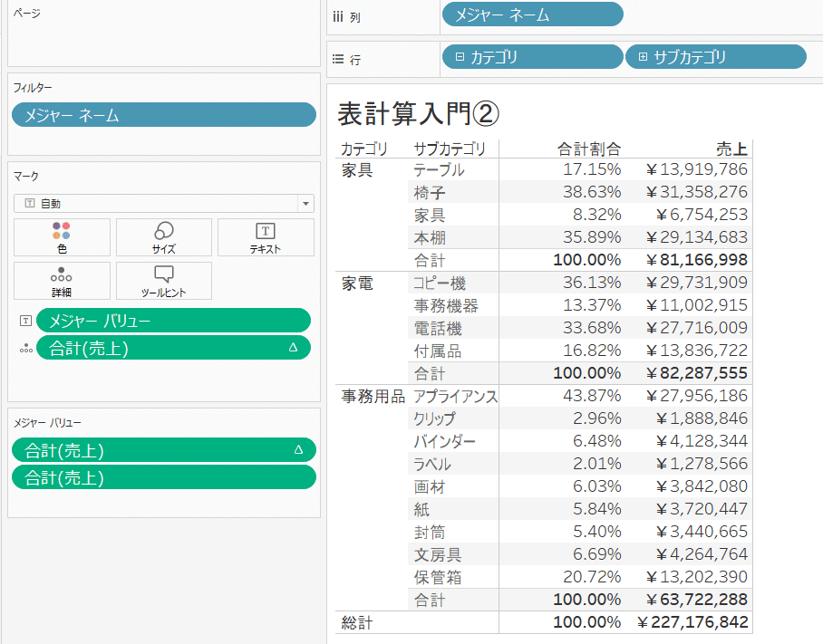Click the マーク card label

[x=25, y=177]
